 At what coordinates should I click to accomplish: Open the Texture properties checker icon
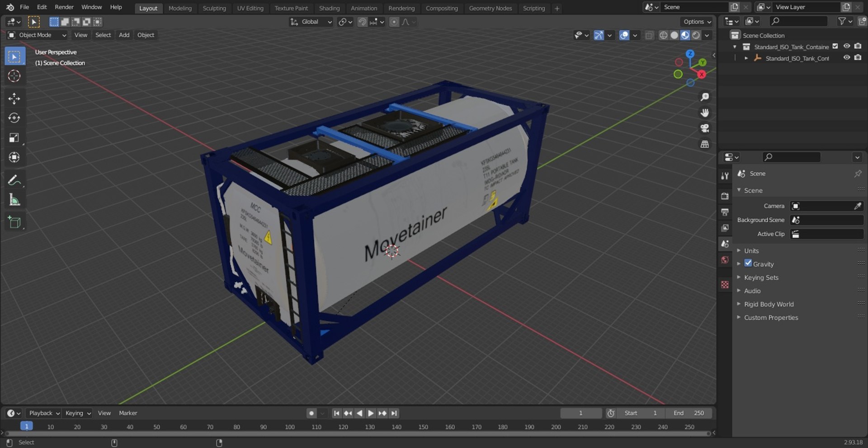click(x=725, y=284)
